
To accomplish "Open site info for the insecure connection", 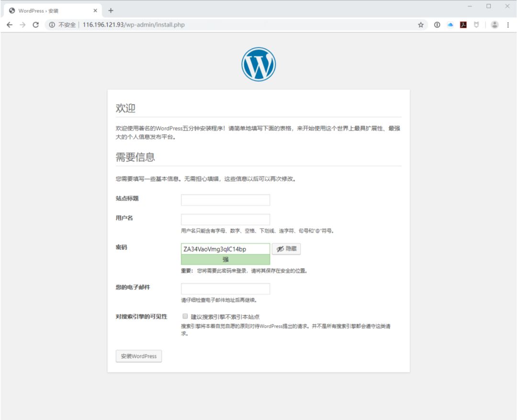I will click(52, 25).
